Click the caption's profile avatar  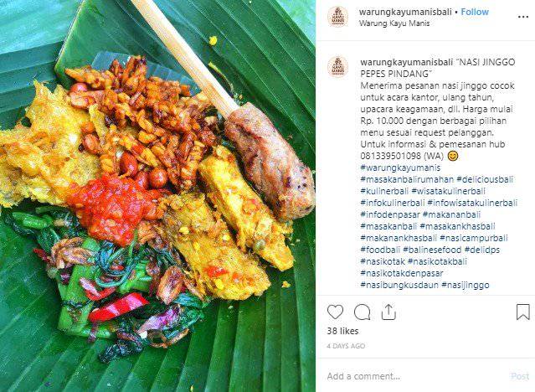[337, 67]
